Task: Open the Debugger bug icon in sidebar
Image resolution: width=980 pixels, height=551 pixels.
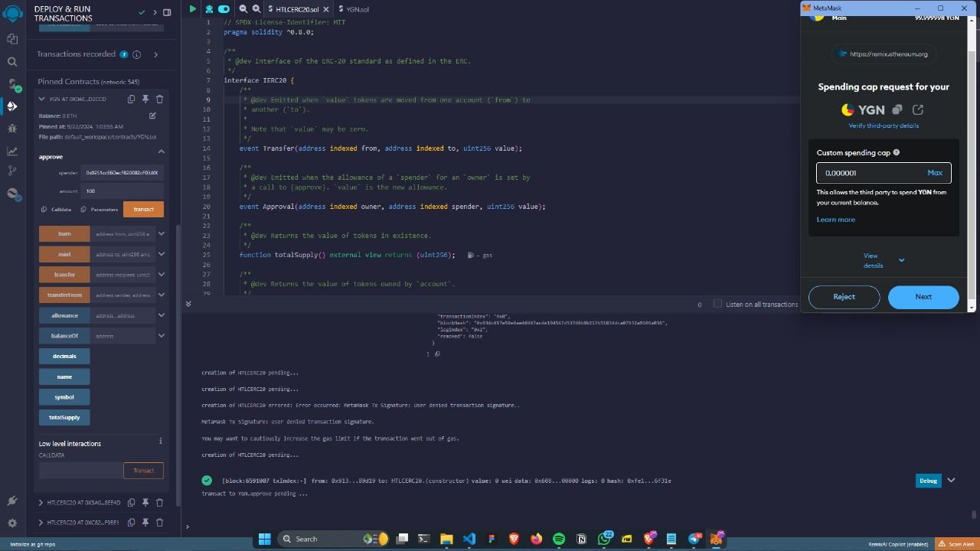Action: coord(12,129)
